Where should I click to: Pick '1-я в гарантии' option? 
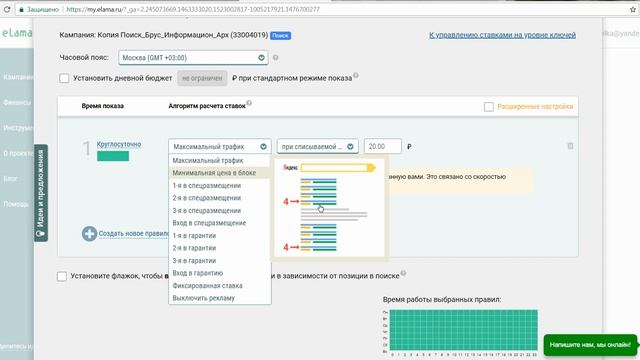(220, 236)
